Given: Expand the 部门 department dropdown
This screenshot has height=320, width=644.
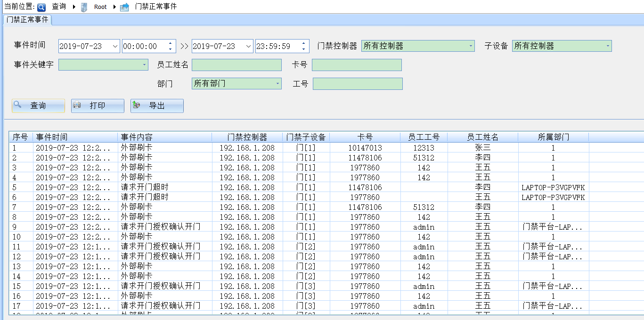Looking at the screenshot, I should [x=277, y=84].
